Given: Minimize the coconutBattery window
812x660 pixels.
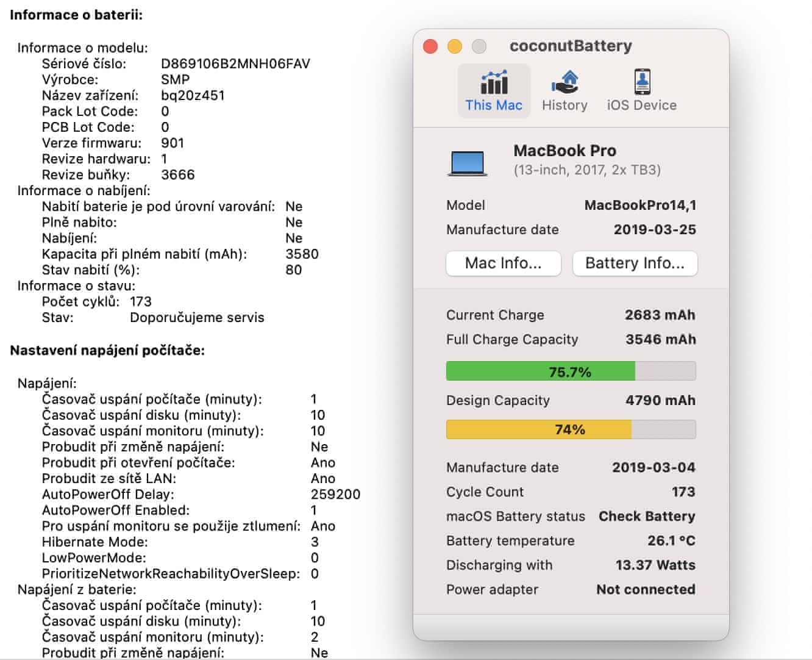Looking at the screenshot, I should click(x=455, y=46).
